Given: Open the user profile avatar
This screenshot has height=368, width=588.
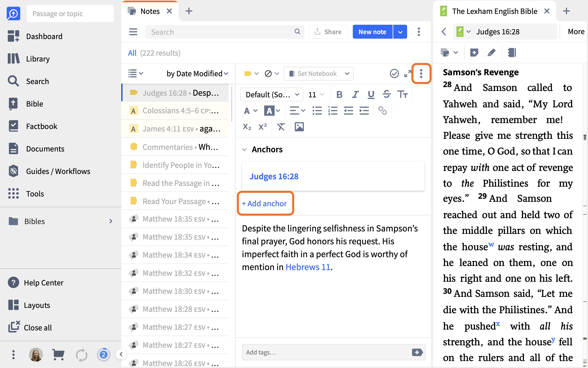Looking at the screenshot, I should coord(36,355).
